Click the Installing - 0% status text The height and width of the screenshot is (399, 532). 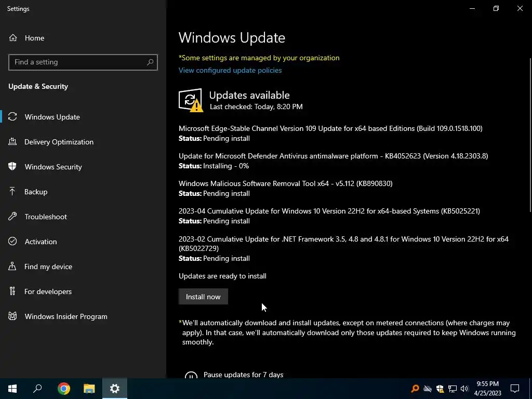[225, 166]
